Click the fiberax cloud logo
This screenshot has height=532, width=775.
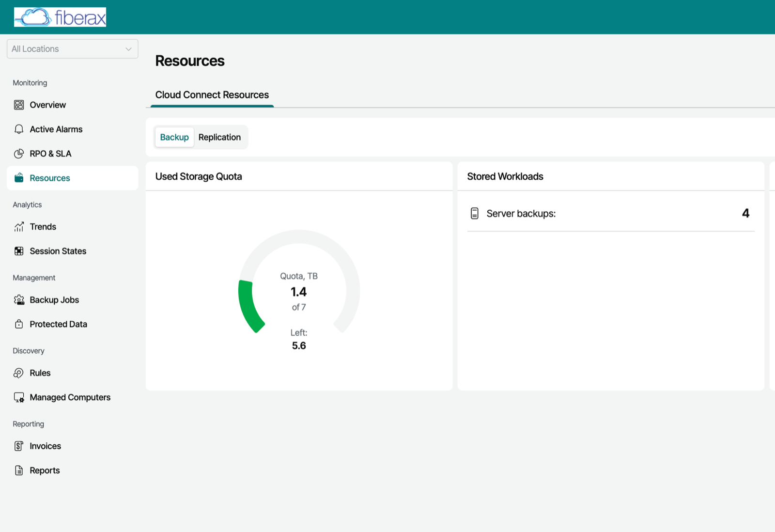point(60,17)
